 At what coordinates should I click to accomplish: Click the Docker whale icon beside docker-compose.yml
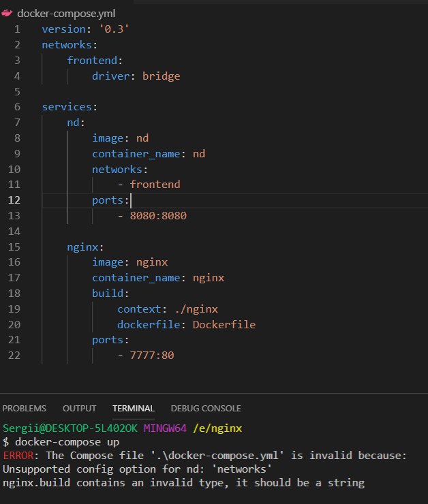[x=7, y=13]
